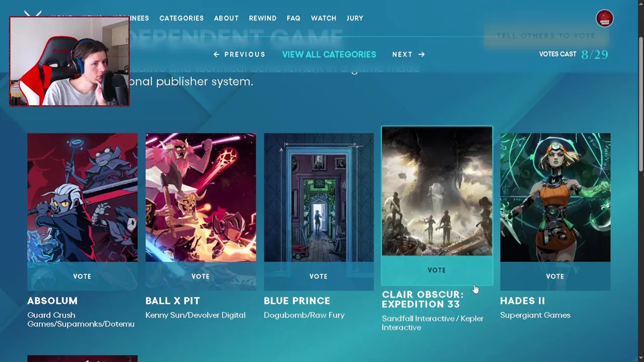Vote for Clair Obscur: Expedition 33

click(437, 270)
